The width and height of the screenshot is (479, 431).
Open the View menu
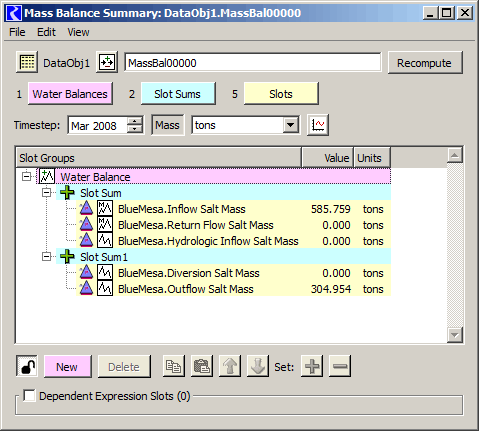pyautogui.click(x=78, y=32)
